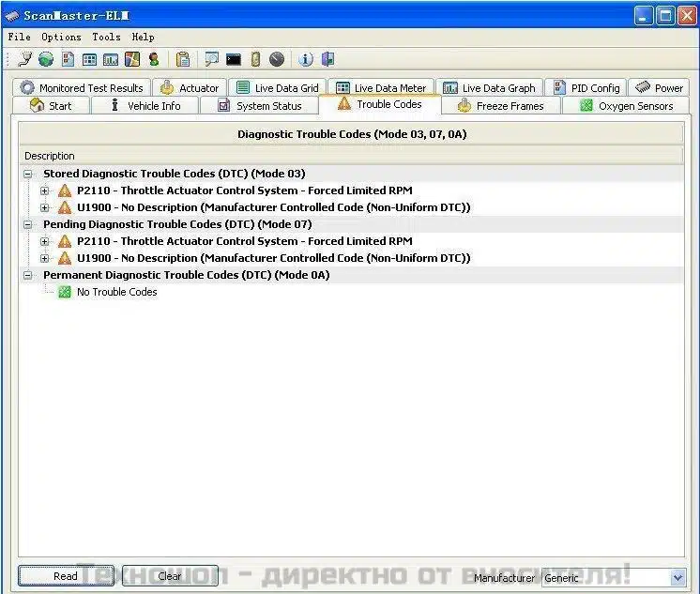
Task: Open the Manufacturer dropdown
Action: pos(677,578)
